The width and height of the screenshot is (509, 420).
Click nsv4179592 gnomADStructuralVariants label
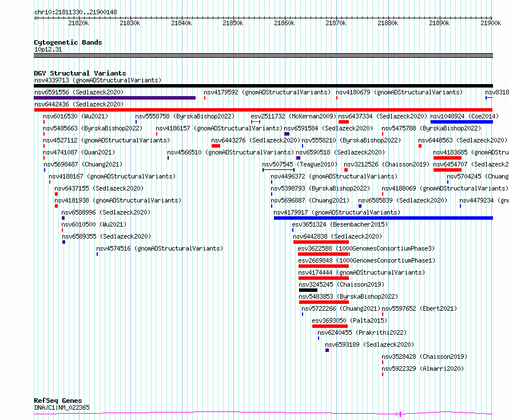point(267,92)
